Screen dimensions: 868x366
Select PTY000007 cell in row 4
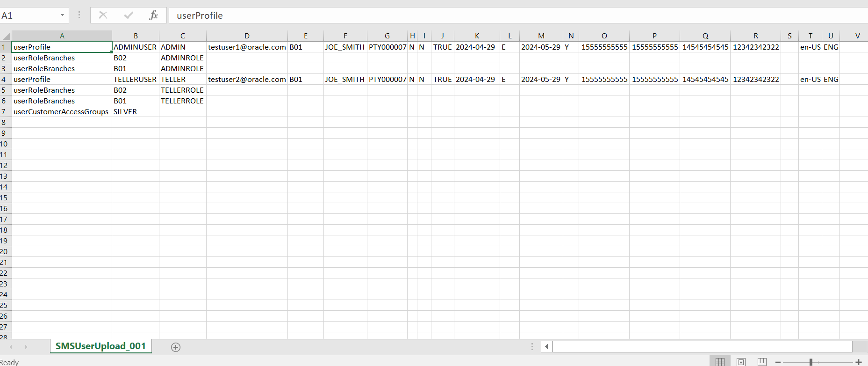click(387, 80)
